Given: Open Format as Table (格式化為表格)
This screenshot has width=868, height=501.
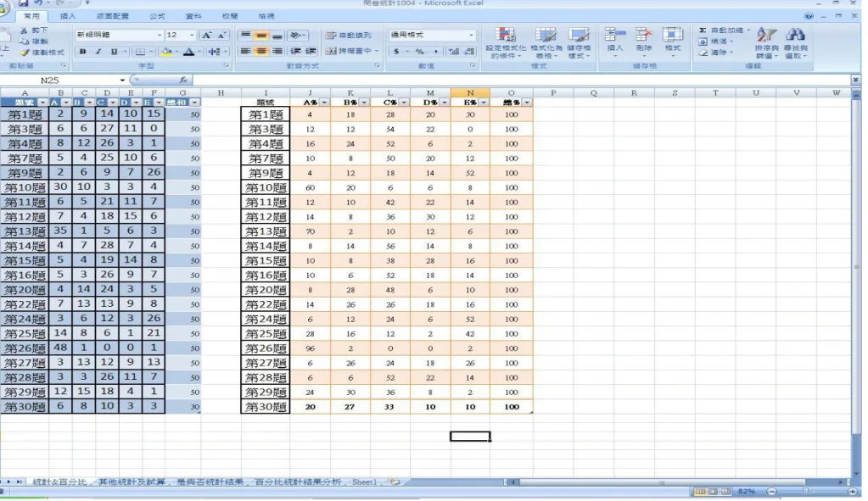Looking at the screenshot, I should pyautogui.click(x=546, y=42).
